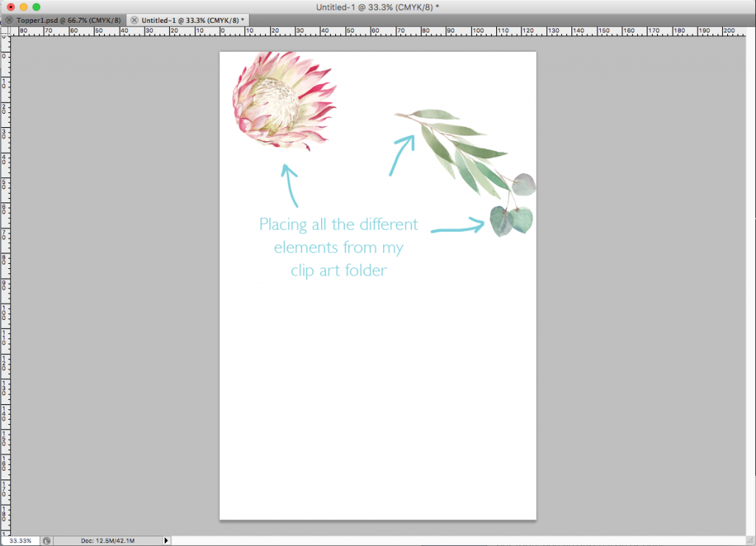This screenshot has width=756, height=546.
Task: Click the teal arrow pointing at the protea
Action: (x=290, y=185)
